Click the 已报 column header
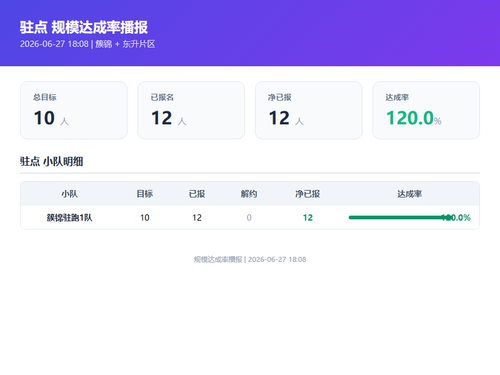 click(197, 194)
